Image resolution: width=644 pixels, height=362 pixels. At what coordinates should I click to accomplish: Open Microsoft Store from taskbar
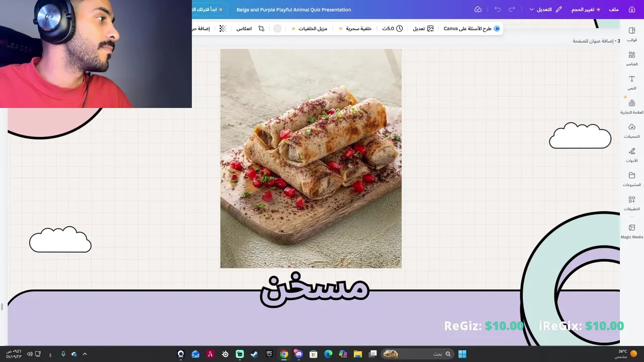coord(313,354)
